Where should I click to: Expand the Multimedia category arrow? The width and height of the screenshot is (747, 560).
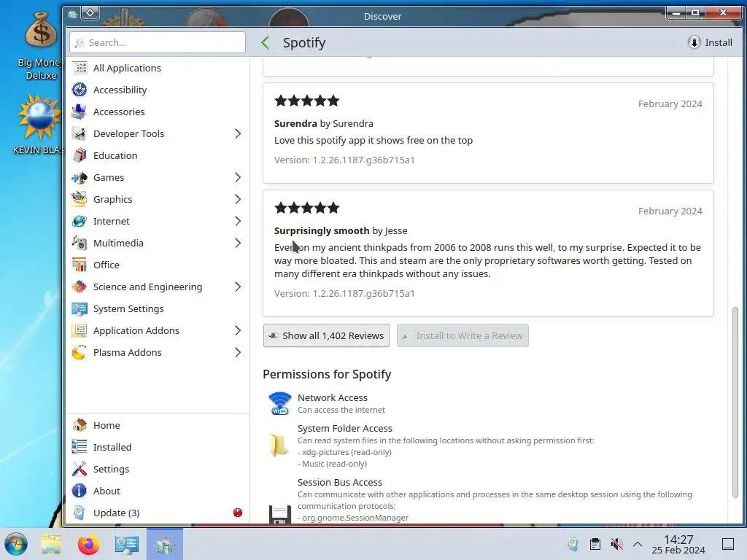click(x=238, y=244)
